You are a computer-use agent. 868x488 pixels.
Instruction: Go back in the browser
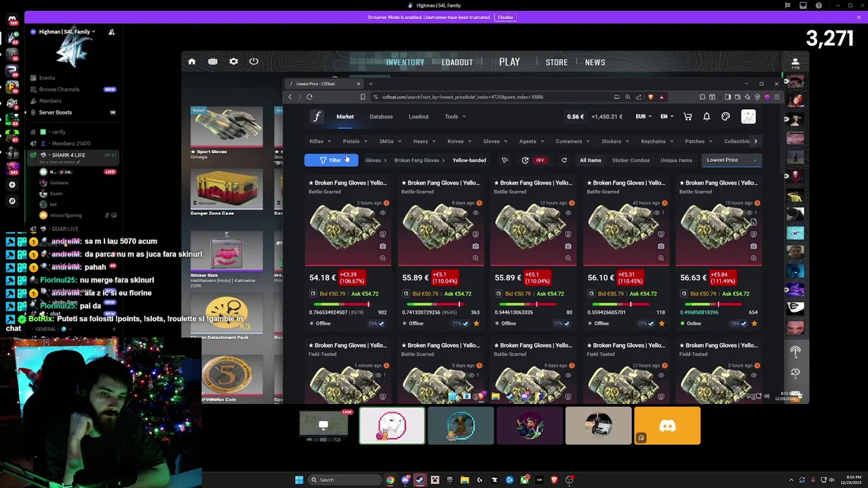coord(290,97)
